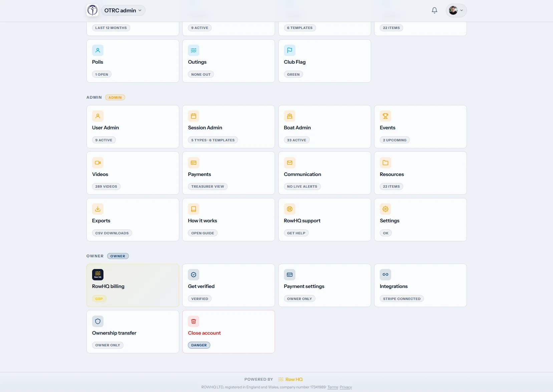The height and width of the screenshot is (392, 553).
Task: Open the Videos camera icon
Action: pos(98,163)
